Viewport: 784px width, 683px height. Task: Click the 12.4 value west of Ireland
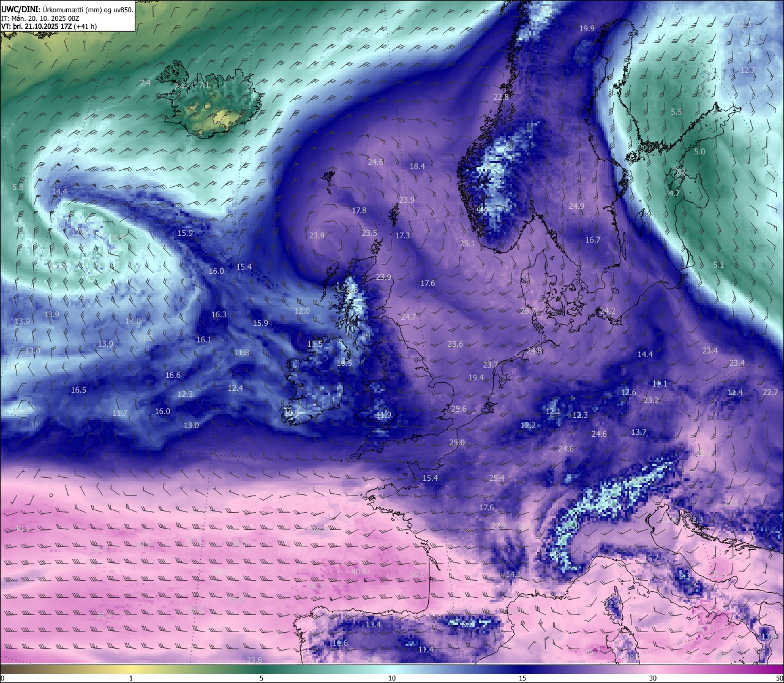click(235, 388)
